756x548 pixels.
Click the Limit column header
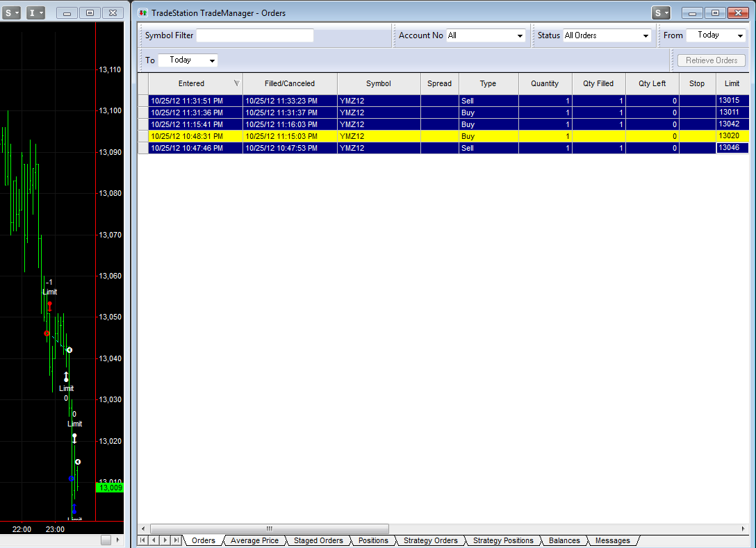(732, 83)
